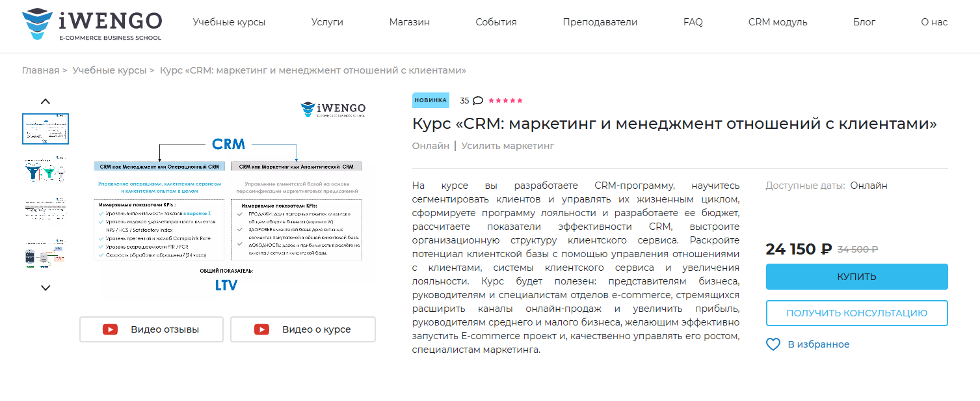Click the heart favorites icon
980x401 pixels.
coord(773,344)
